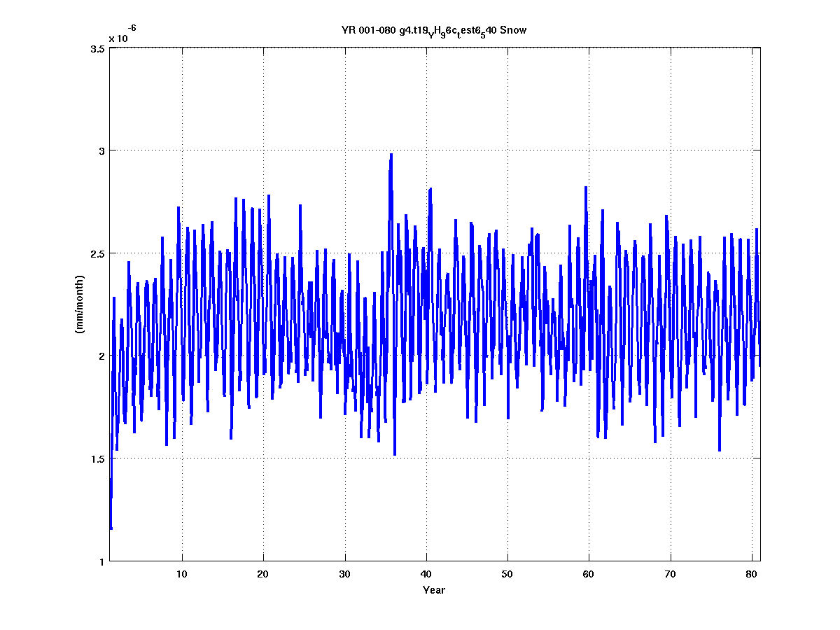This screenshot has height=630, width=840.
Task: Click the lowest data point at series start
Action: coord(111,528)
